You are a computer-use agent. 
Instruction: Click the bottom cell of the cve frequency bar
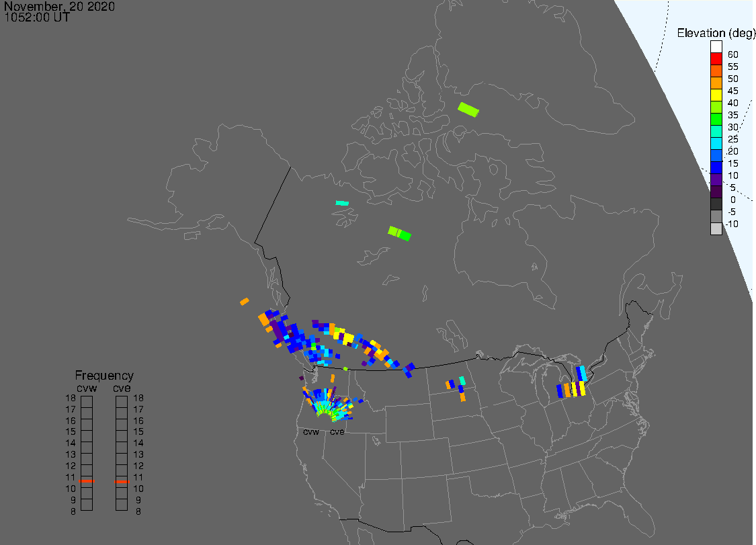122,505
